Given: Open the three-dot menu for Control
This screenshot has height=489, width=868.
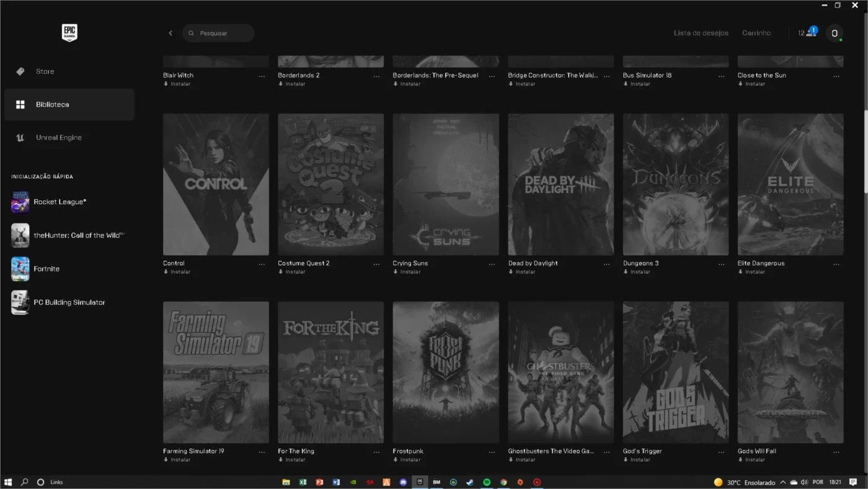Looking at the screenshot, I should pyautogui.click(x=262, y=264).
